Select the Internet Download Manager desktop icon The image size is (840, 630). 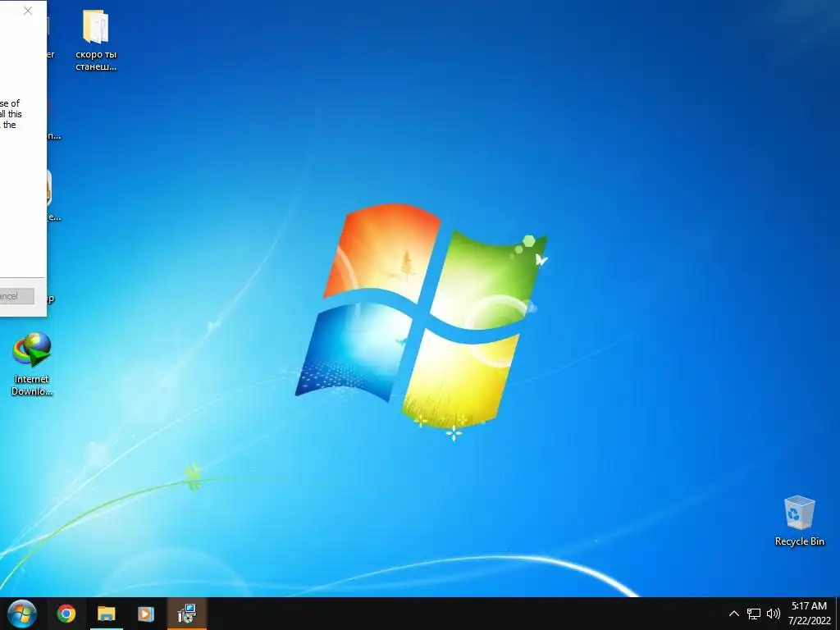[32, 349]
